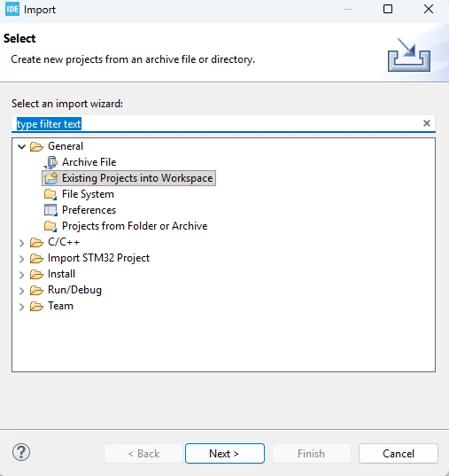Viewport: 449px width, 476px height.
Task: Expand the Import STM32 Project category
Action: pyautogui.click(x=21, y=259)
